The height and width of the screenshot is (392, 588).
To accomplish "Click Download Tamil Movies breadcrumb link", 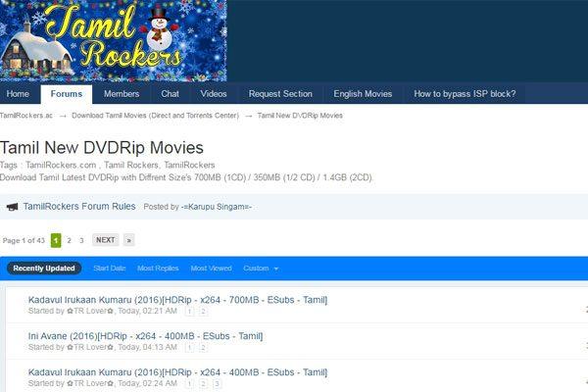I will point(155,116).
